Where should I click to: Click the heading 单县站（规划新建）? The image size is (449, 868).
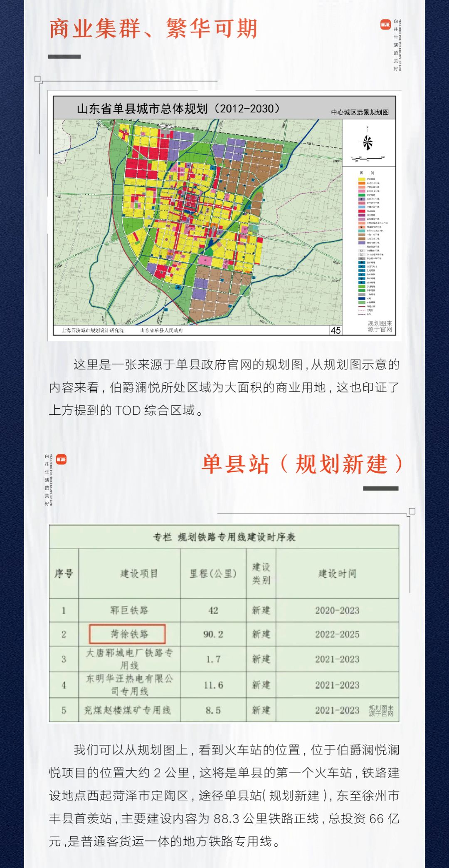click(302, 464)
